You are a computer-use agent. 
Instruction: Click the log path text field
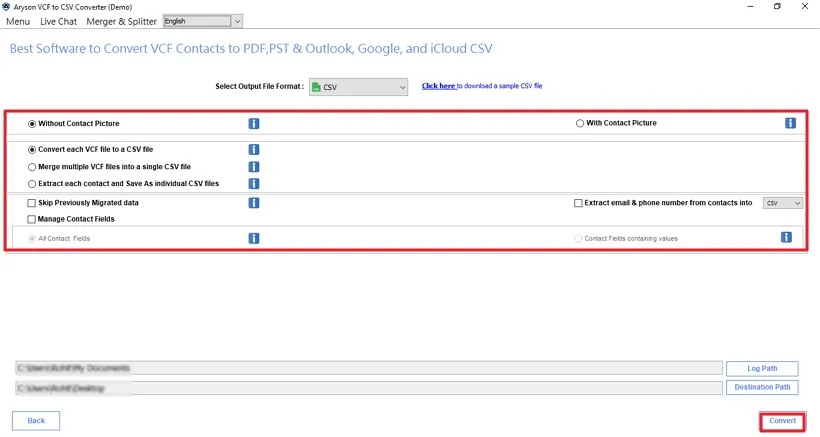[369, 368]
